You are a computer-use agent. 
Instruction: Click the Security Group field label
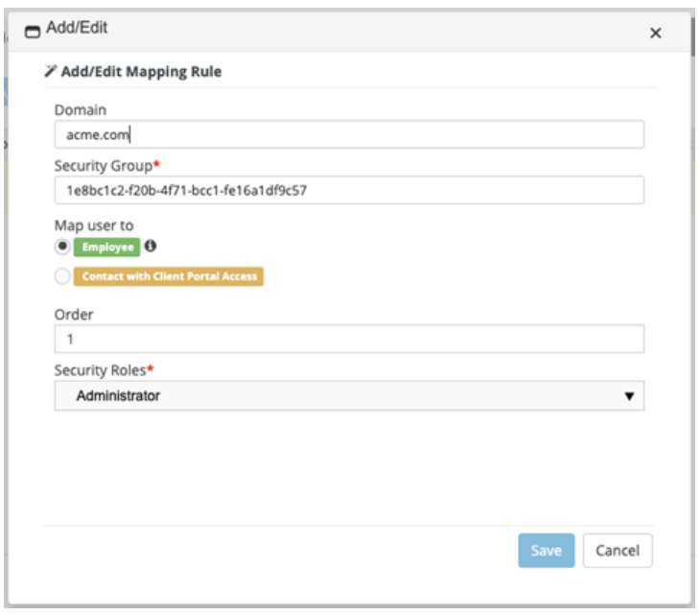[105, 165]
